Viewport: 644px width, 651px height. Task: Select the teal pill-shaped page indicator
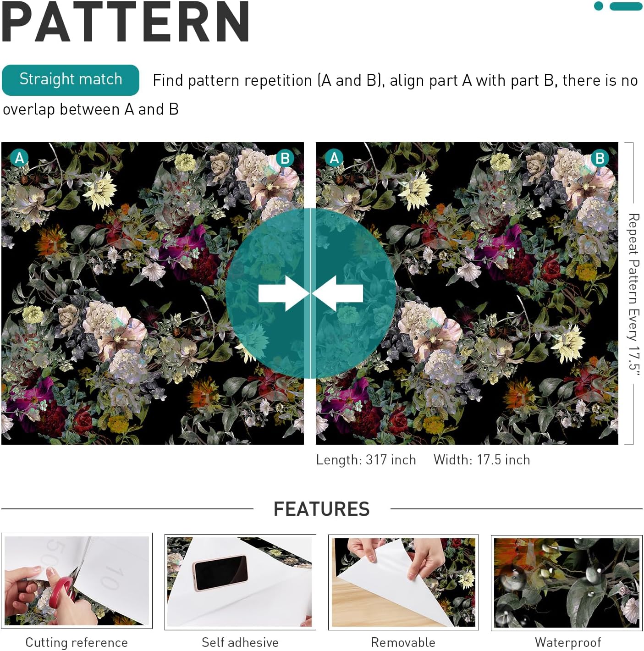click(626, 6)
